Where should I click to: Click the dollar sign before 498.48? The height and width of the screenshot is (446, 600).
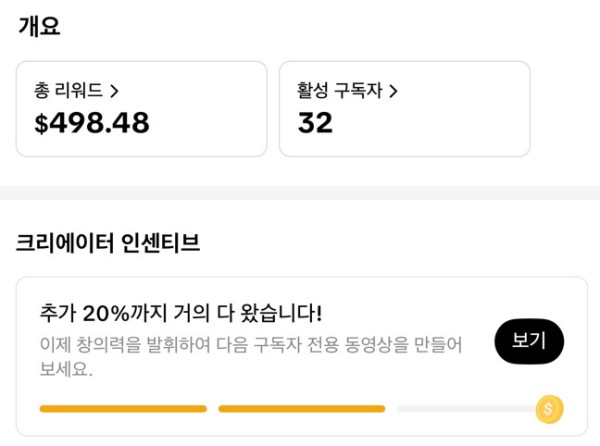pos(41,123)
